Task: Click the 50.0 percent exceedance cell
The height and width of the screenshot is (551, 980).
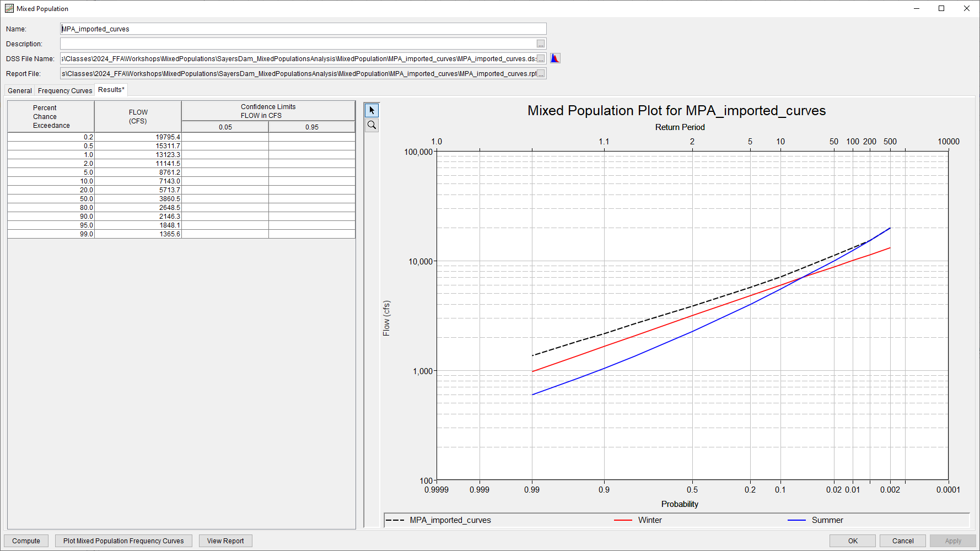Action: click(x=51, y=199)
